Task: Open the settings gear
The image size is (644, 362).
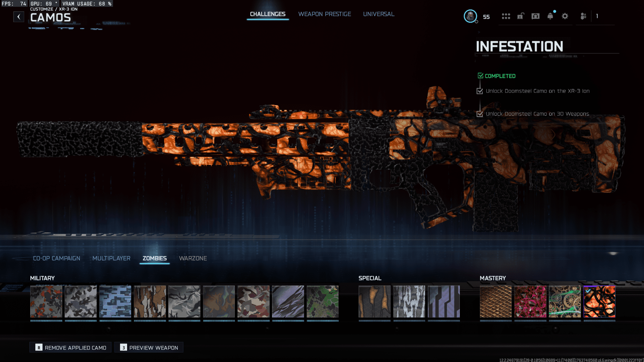Action: 565,16
